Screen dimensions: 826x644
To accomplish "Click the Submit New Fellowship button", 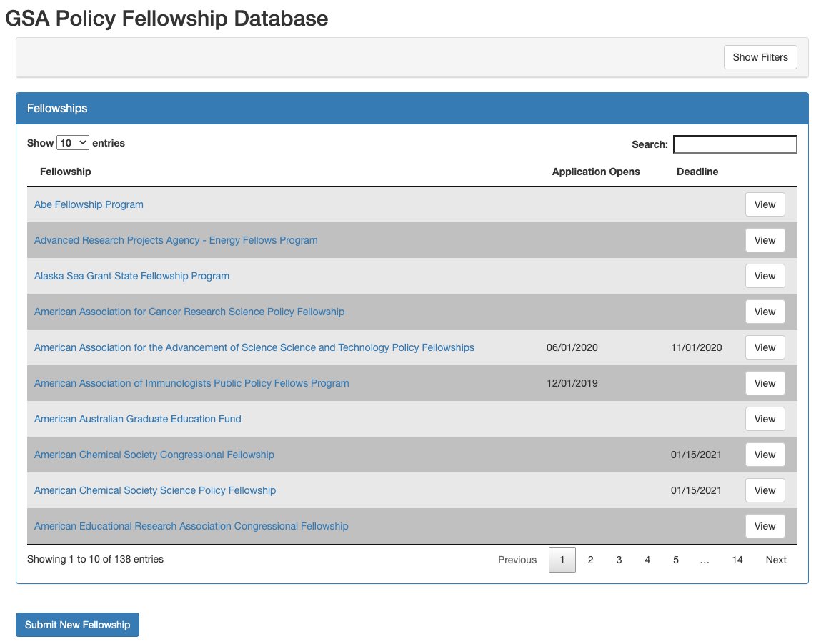I will click(x=77, y=625).
